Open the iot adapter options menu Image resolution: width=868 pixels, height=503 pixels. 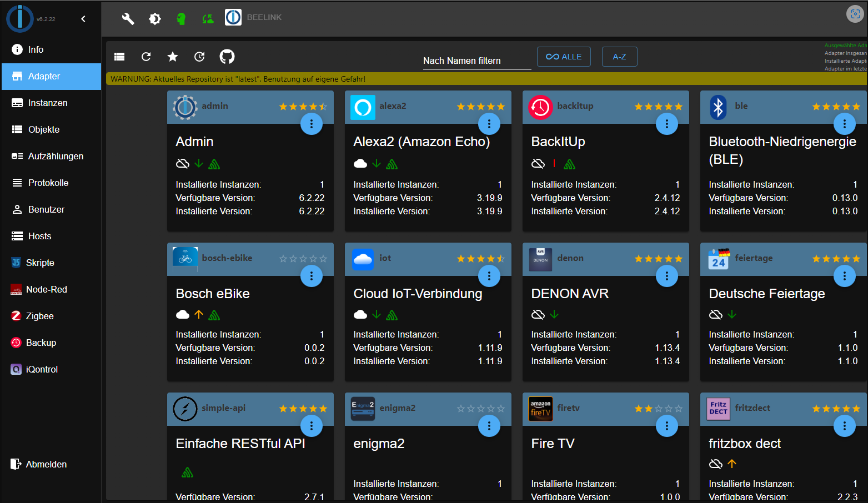pos(489,275)
